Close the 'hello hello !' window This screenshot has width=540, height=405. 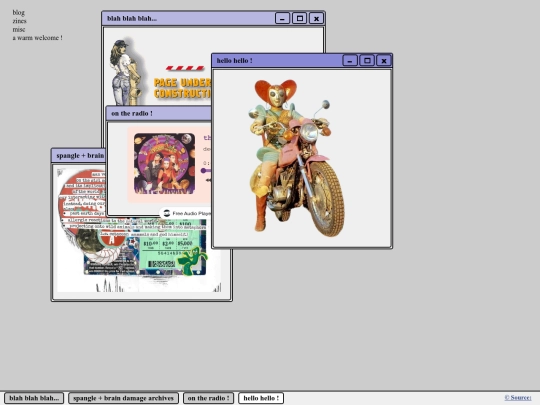(x=384, y=61)
